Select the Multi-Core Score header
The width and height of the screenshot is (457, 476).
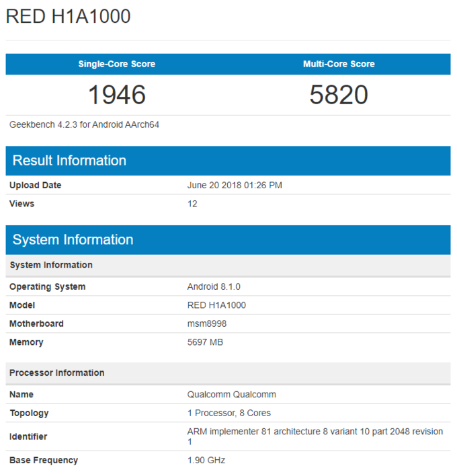coord(339,64)
